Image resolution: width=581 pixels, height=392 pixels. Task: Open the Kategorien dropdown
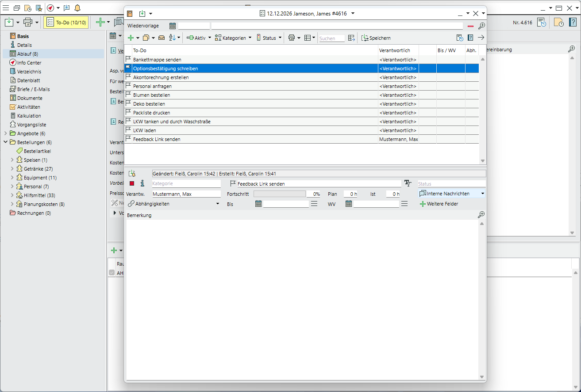coord(233,38)
